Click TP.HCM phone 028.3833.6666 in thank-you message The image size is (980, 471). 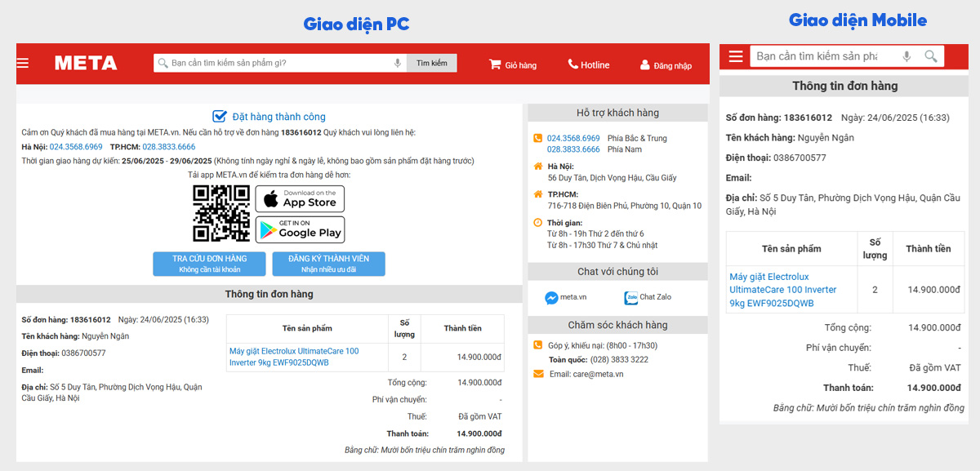[169, 147]
